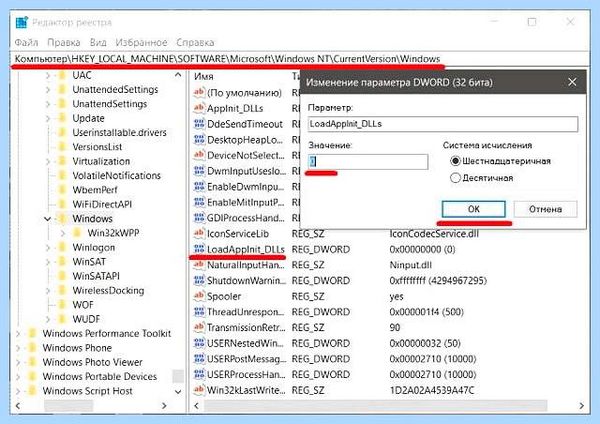Expand the Windows Photo Viewer key
Screen dimensions: 600x424
click(18, 362)
